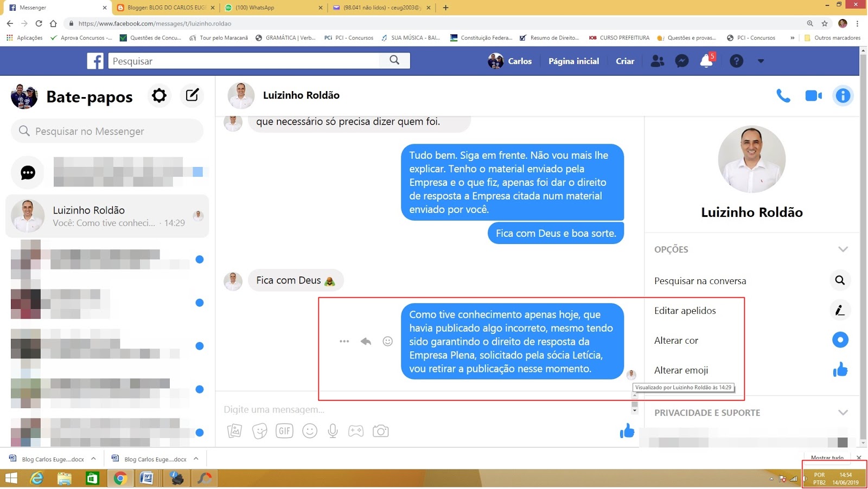The image size is (868, 489).
Task: Open second Blog Carlos Euge docx download menu
Action: (x=196, y=459)
